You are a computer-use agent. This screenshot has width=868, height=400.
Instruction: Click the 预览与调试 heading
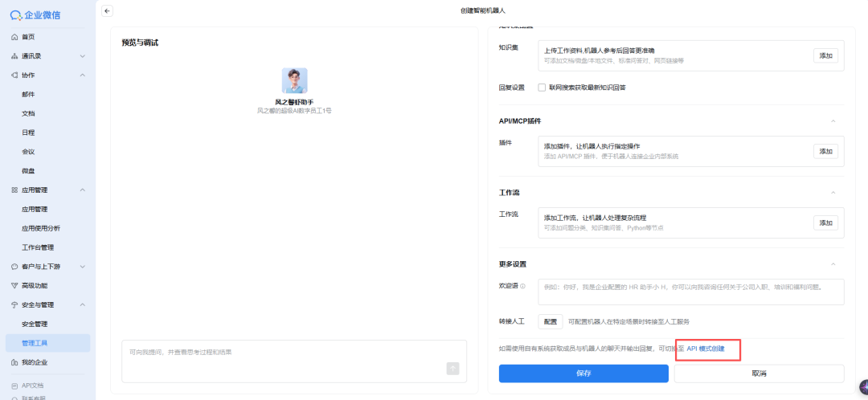[140, 43]
